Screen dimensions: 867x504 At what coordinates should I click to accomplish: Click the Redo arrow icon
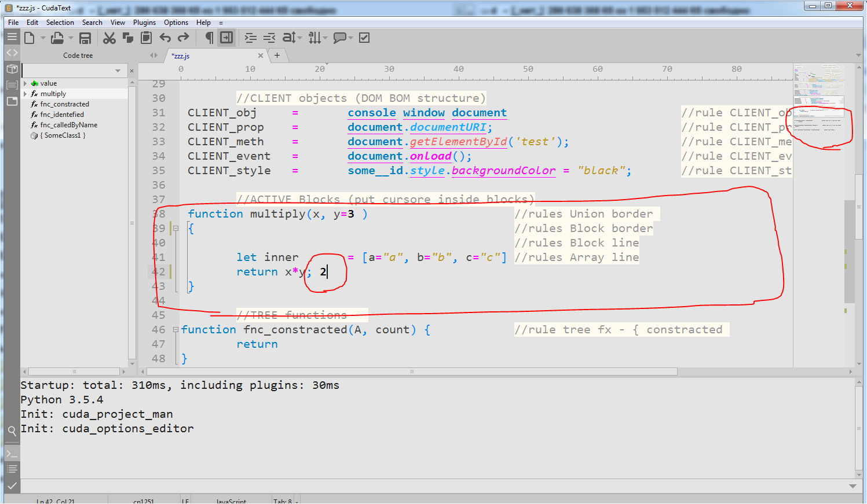pyautogui.click(x=184, y=38)
